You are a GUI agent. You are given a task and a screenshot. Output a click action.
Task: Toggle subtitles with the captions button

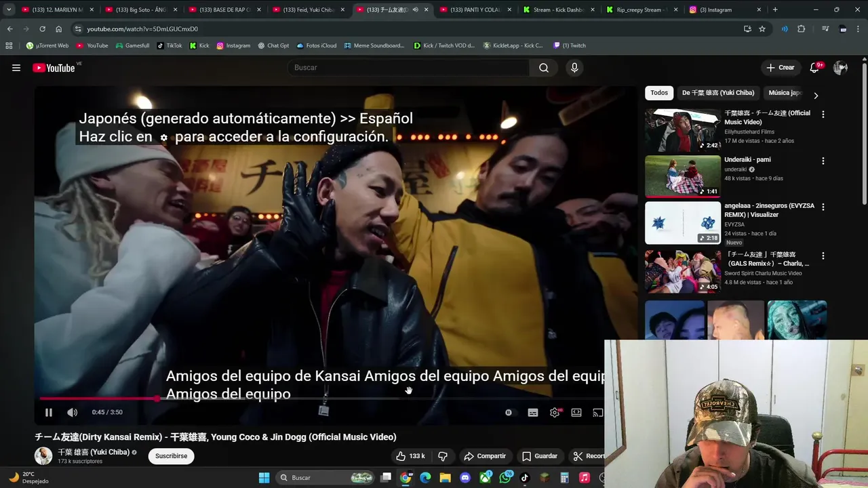pyautogui.click(x=533, y=412)
